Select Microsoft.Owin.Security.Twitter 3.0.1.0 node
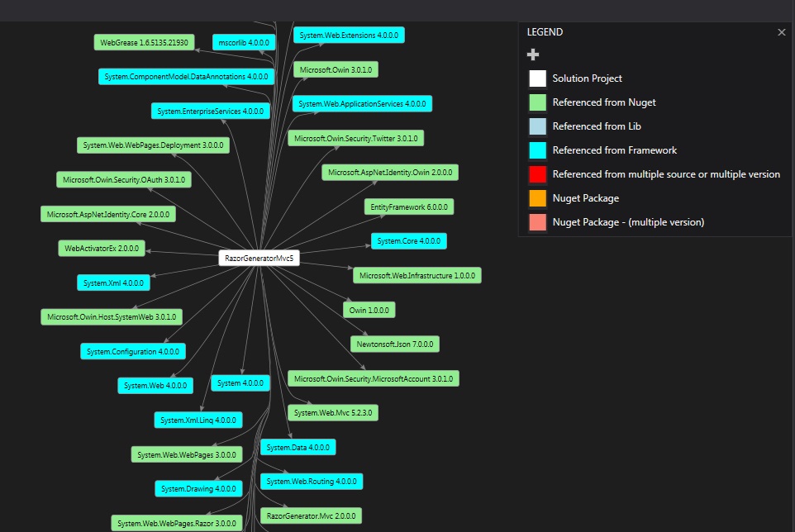 pyautogui.click(x=356, y=138)
